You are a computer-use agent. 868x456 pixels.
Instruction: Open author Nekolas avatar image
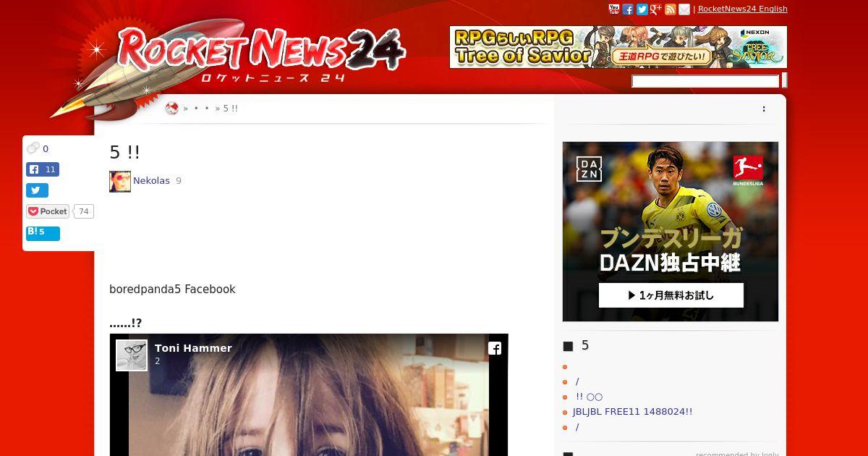click(x=120, y=182)
